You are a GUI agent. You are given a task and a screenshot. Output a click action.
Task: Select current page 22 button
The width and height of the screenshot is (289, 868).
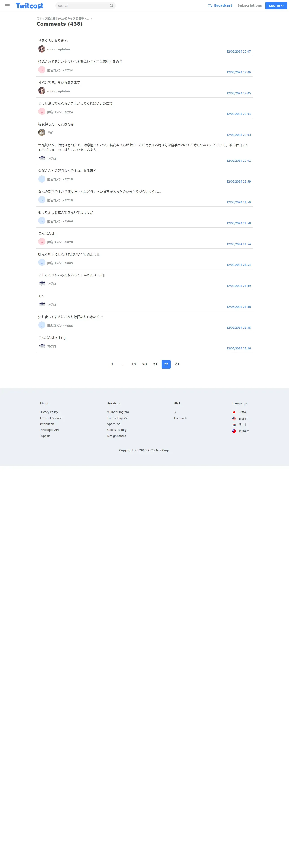coord(166,364)
